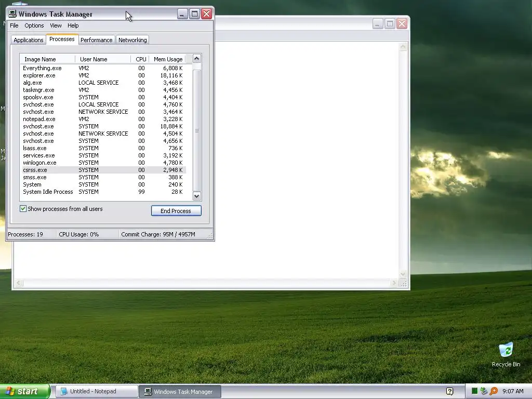Select svchost.exe using 4,504 K memory
The height and width of the screenshot is (399, 532).
pos(103,134)
